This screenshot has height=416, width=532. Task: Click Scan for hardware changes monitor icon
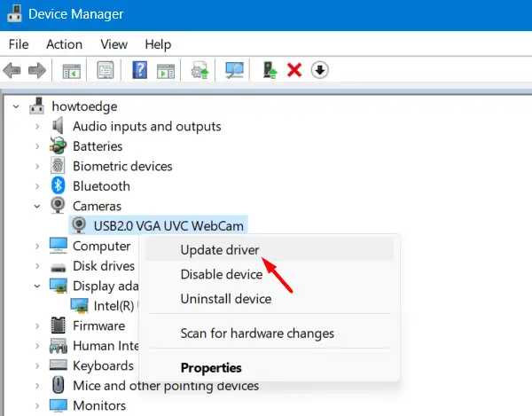coord(234,70)
